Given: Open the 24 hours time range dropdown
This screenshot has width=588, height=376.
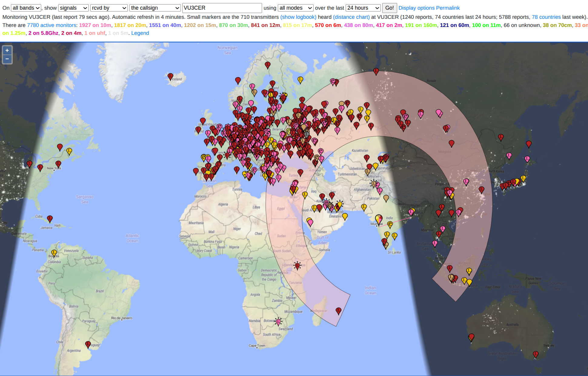Looking at the screenshot, I should [363, 8].
